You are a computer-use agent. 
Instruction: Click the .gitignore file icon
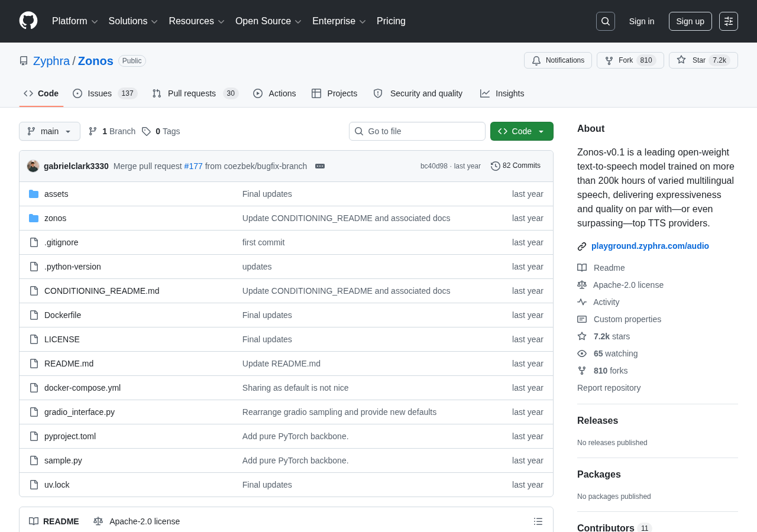point(34,242)
